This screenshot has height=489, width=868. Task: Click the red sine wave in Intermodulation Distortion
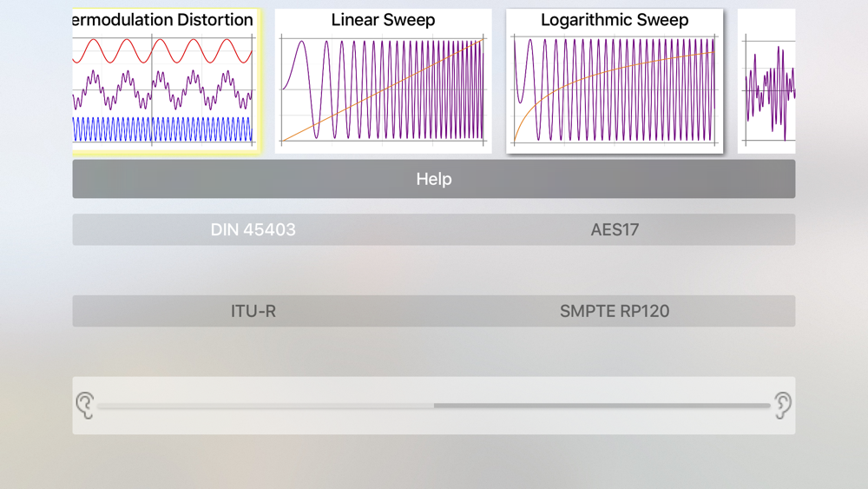(162, 51)
